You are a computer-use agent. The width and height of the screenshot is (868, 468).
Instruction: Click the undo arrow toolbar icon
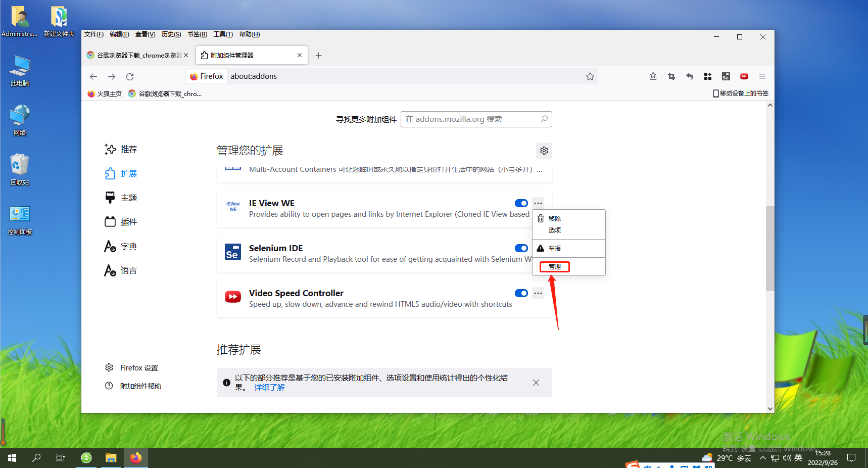690,76
